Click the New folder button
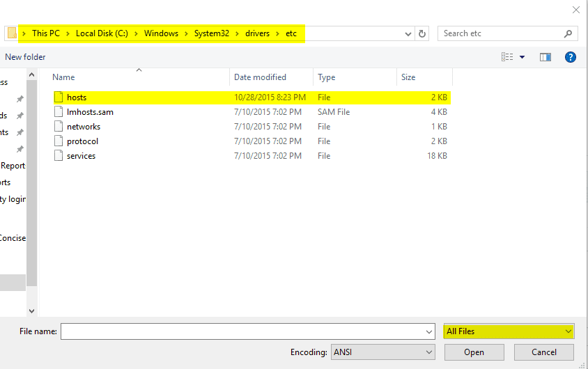The image size is (588, 369). click(25, 57)
